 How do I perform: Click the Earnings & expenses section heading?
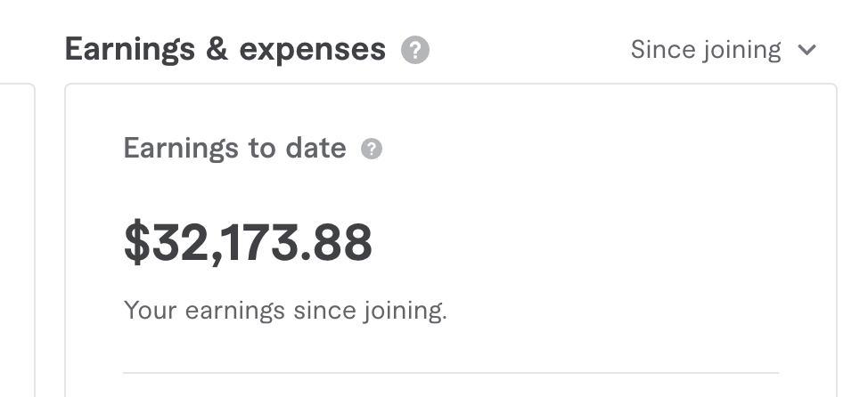(x=225, y=50)
